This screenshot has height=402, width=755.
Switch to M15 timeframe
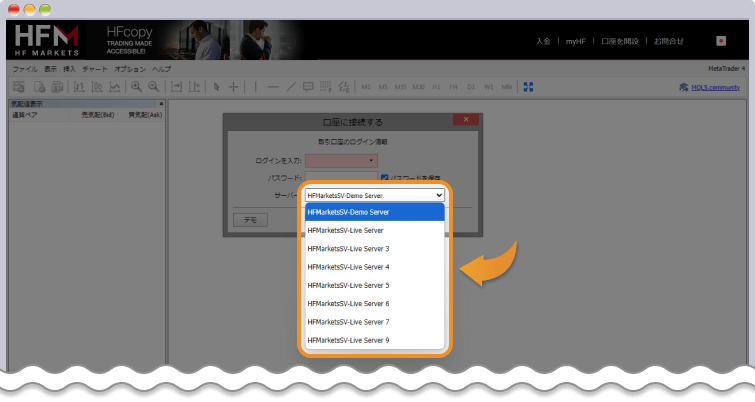[x=401, y=87]
